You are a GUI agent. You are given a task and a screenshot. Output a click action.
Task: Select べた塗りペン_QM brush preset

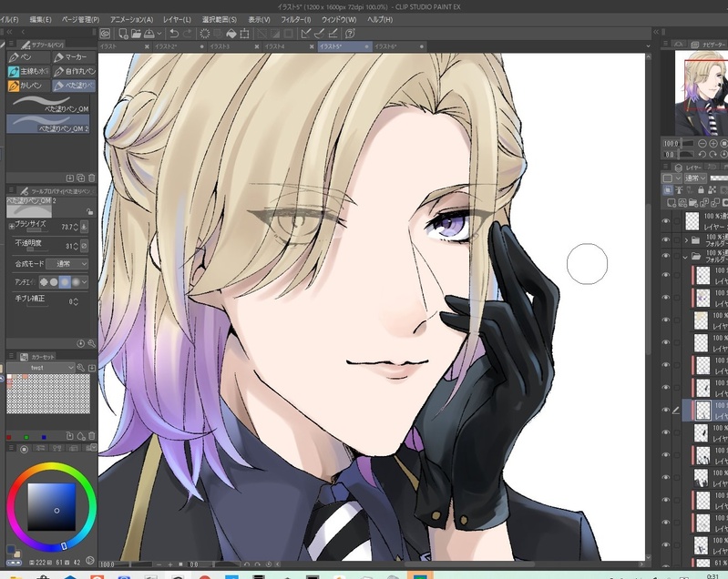click(47, 105)
